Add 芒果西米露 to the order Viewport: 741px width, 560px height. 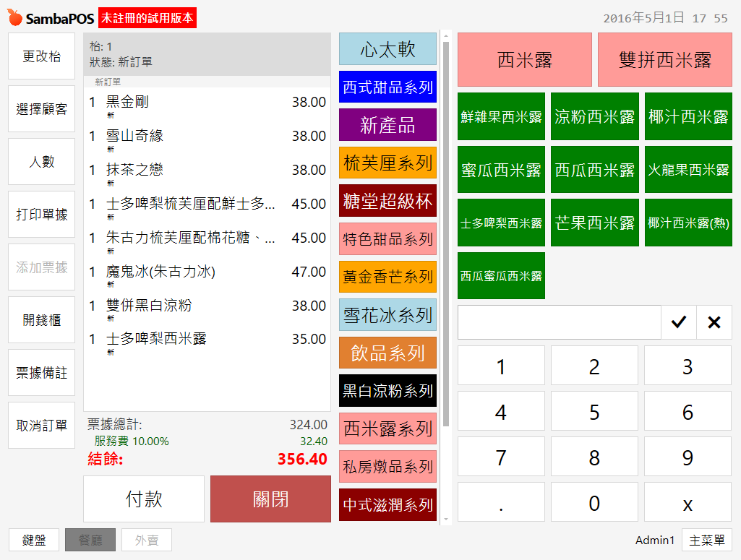coord(594,223)
